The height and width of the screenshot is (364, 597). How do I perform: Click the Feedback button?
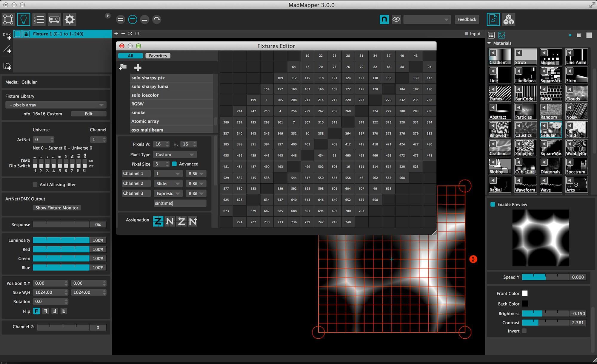pyautogui.click(x=467, y=19)
